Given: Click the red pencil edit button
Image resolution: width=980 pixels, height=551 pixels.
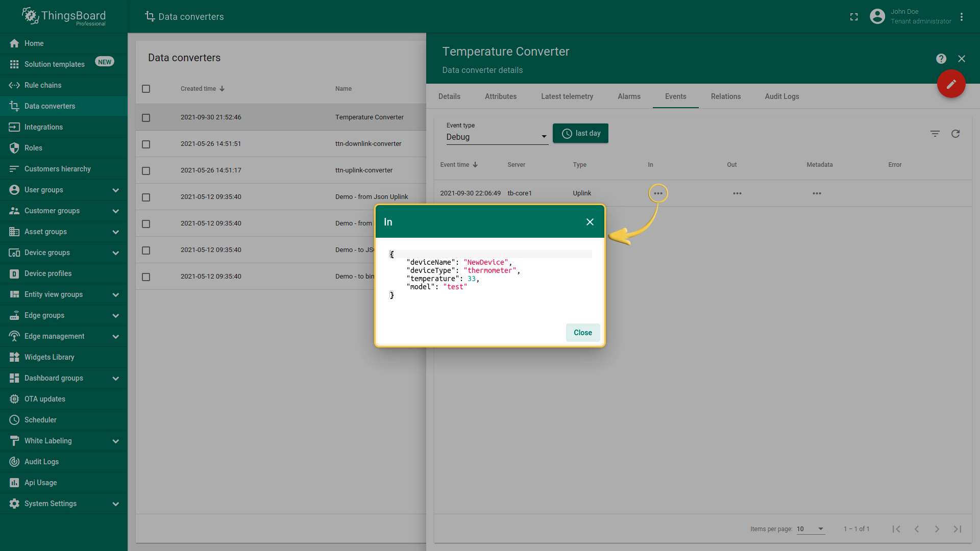Looking at the screenshot, I should (951, 84).
